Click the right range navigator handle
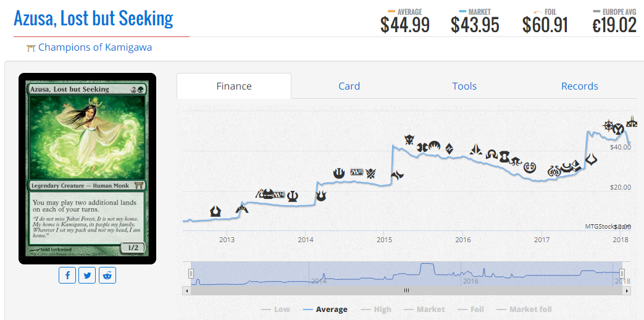The width and height of the screenshot is (644, 320). (622, 274)
